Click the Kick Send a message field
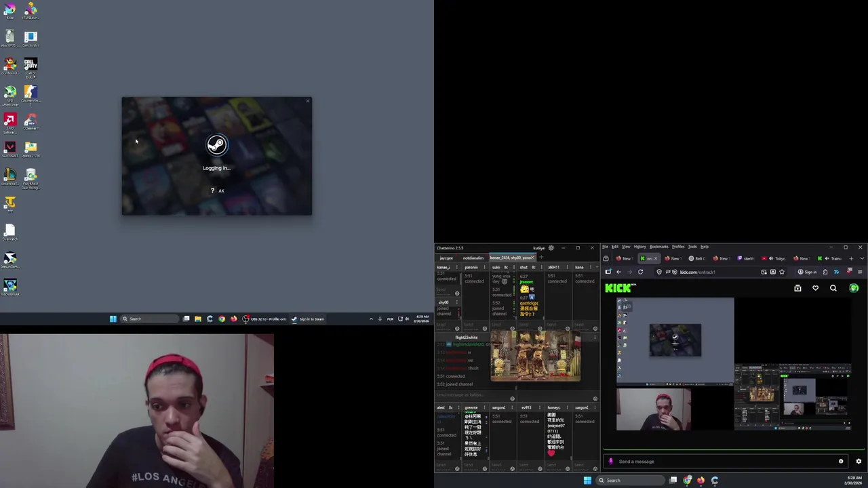The image size is (868, 488). click(x=726, y=462)
